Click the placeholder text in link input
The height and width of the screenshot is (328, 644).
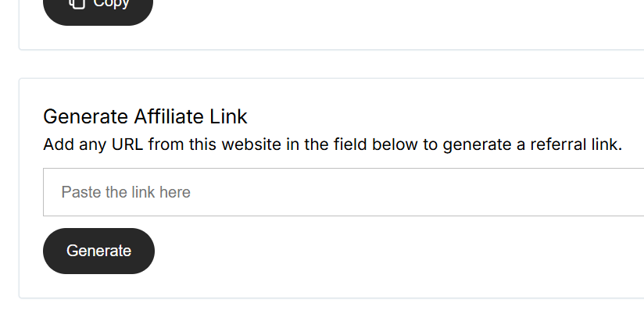click(126, 192)
